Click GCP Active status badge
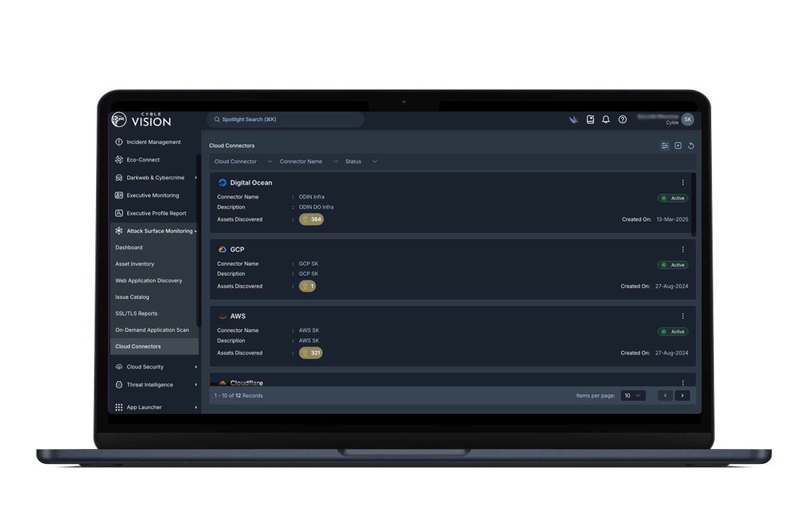The height and width of the screenshot is (516, 812). [673, 265]
